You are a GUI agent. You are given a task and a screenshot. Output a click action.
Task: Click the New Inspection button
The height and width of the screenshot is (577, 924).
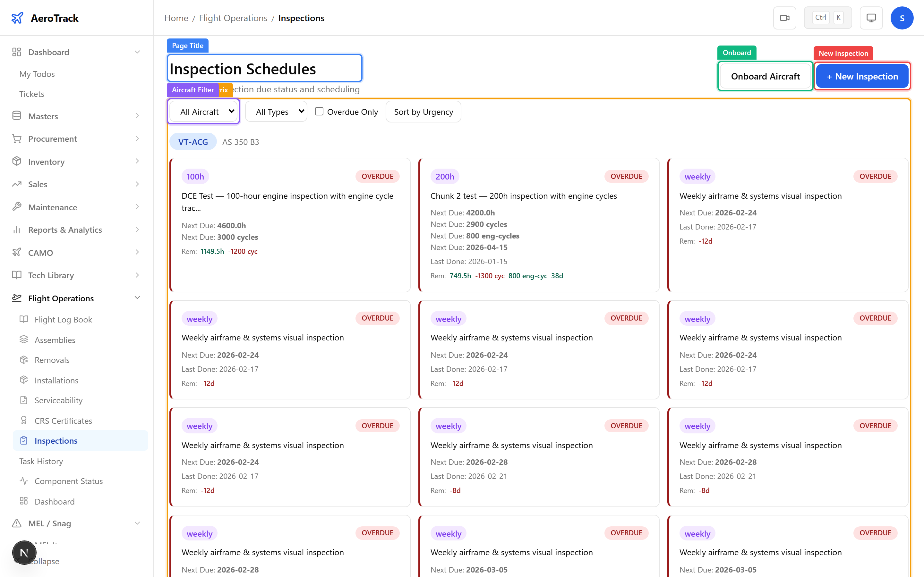(x=862, y=76)
